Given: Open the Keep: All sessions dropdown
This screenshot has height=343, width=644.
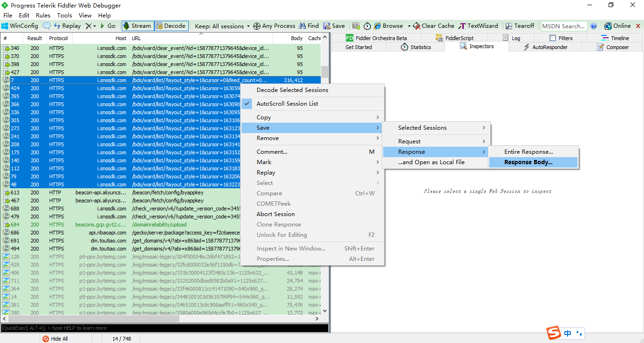Looking at the screenshot, I should tap(222, 26).
